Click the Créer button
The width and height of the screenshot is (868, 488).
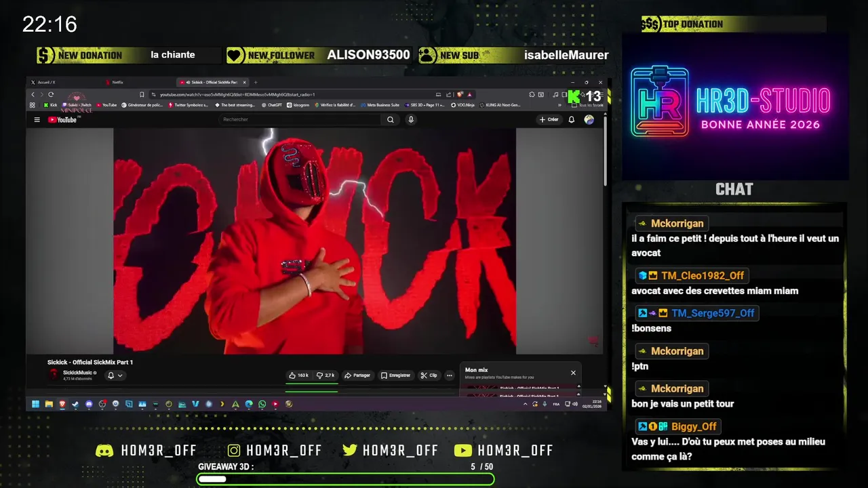[549, 119]
